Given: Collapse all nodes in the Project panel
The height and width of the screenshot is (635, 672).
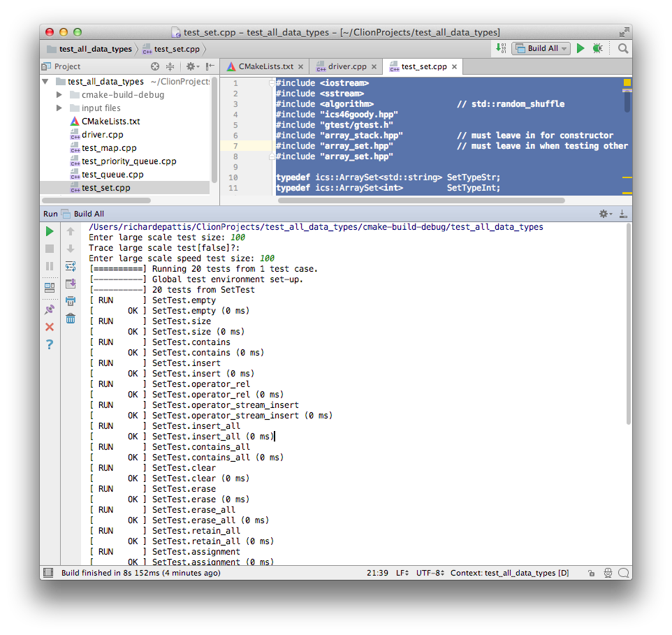Looking at the screenshot, I should (x=170, y=66).
